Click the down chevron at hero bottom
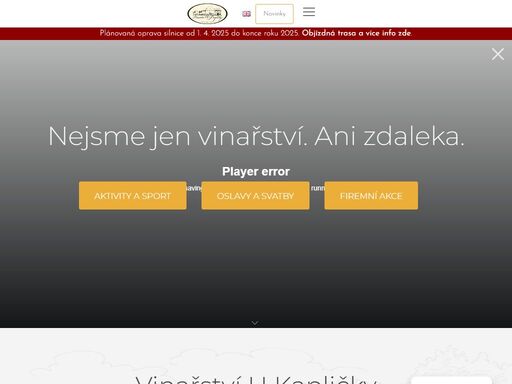Viewport: 512px width, 384px height. pos(255,323)
